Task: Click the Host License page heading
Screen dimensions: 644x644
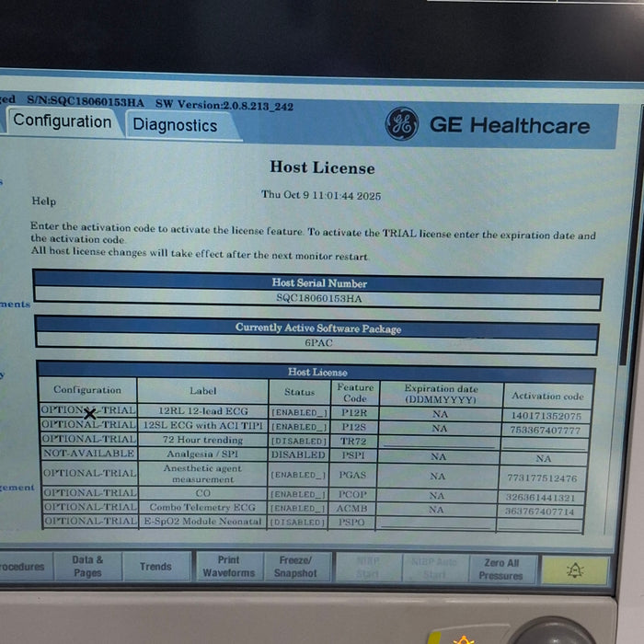Action: point(322,167)
